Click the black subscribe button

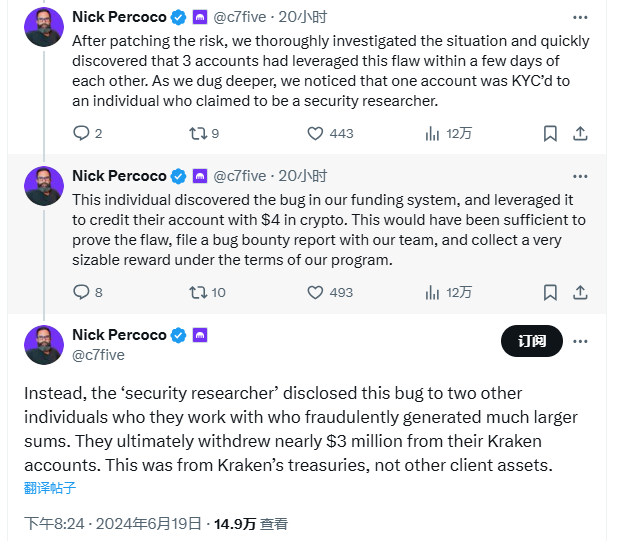click(531, 341)
